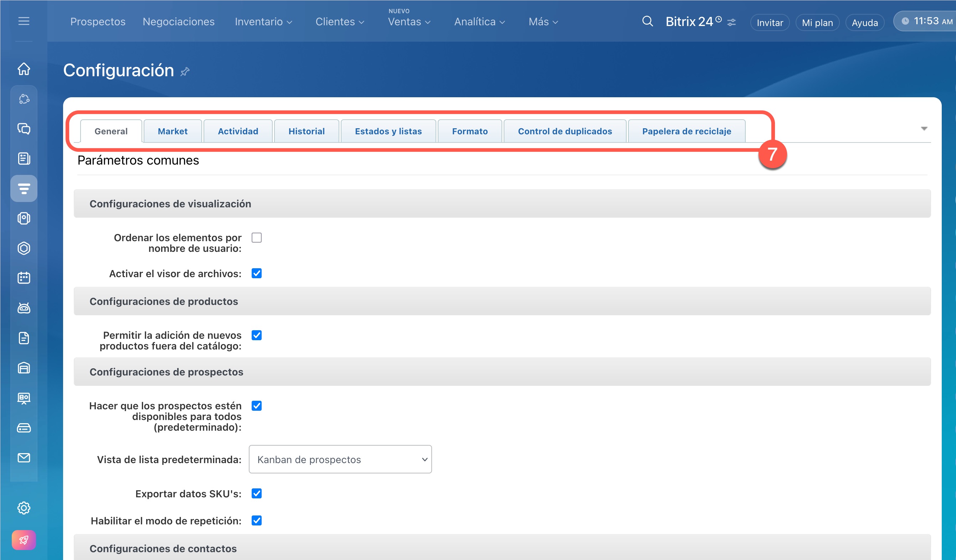Uncheck Activar el visor de archivos
Image resolution: width=956 pixels, height=560 pixels.
256,273
